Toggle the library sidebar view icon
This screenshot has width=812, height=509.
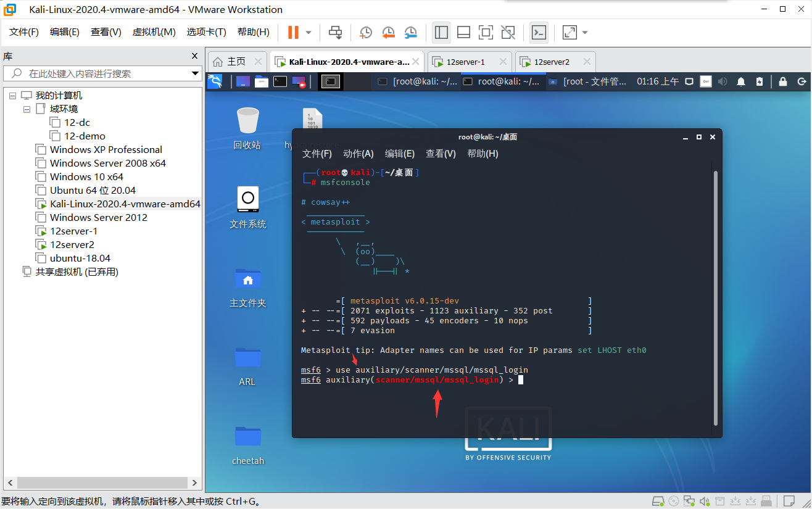click(x=441, y=32)
